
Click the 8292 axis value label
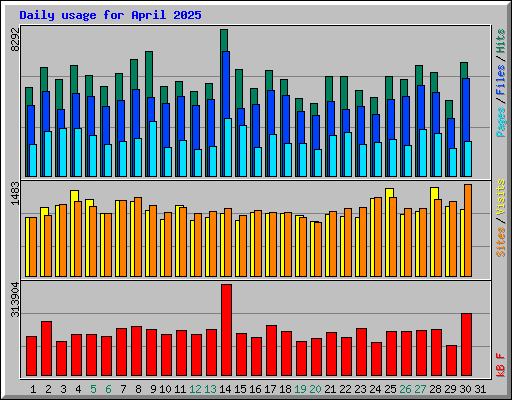15,40
